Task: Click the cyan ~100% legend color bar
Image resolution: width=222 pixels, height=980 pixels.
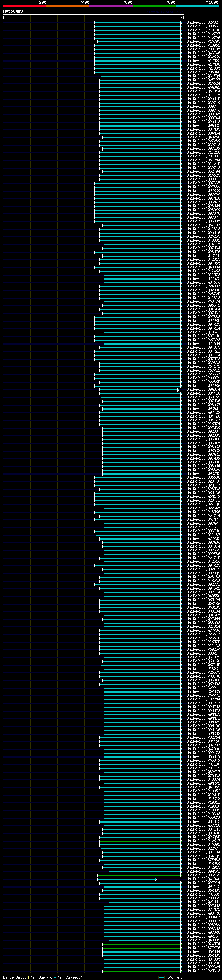Action: pyautogui.click(x=197, y=7)
